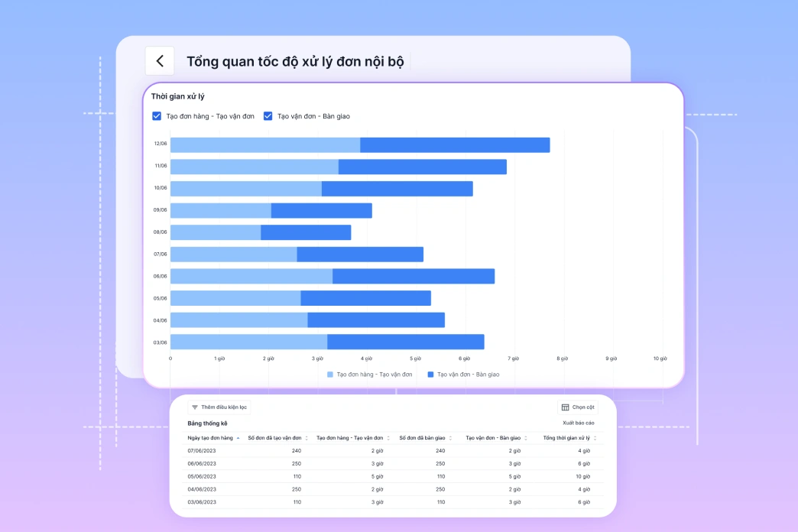
Task: Uncheck the Tạo vận đơn - Bàn giao checkbox
Action: 268,116
